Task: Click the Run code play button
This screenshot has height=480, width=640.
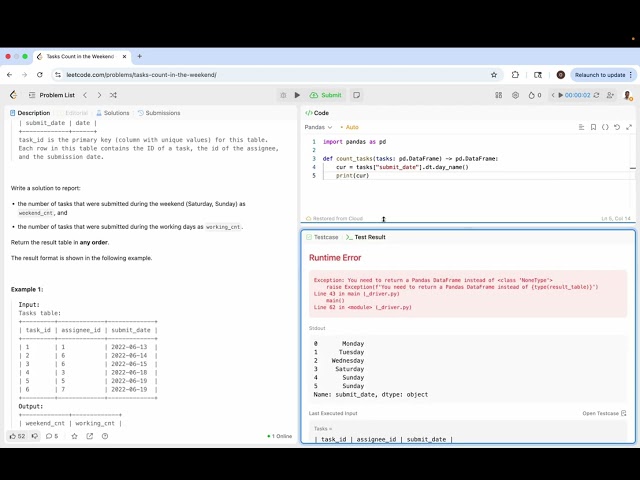Action: tap(297, 95)
